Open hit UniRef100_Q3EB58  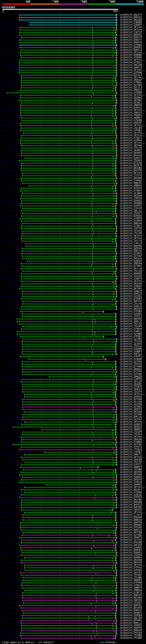(x=131, y=22)
